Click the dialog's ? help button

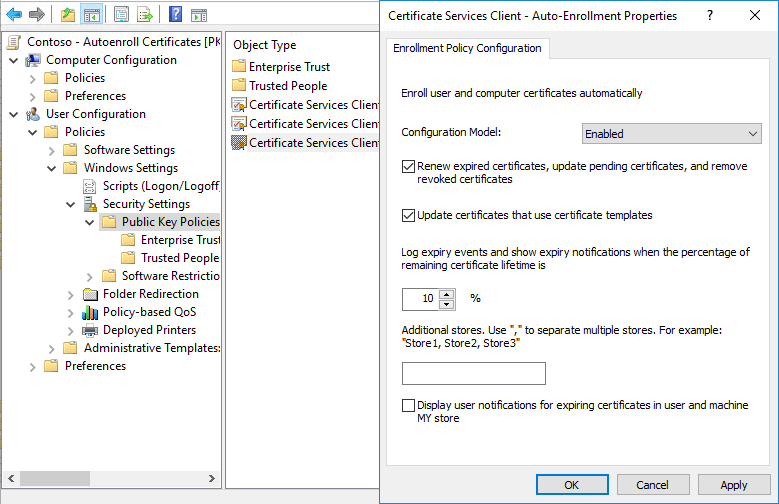[710, 15]
